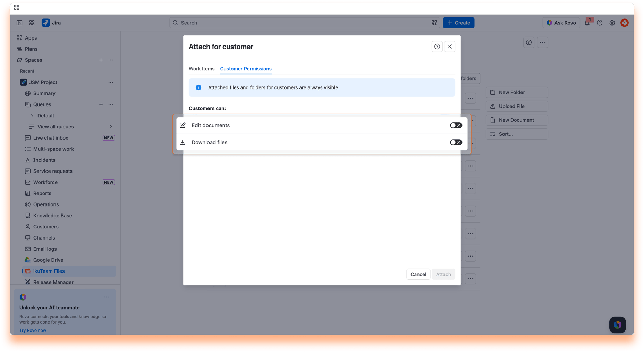Click the Attach button
Viewport: 644px width, 352px height.
click(443, 274)
